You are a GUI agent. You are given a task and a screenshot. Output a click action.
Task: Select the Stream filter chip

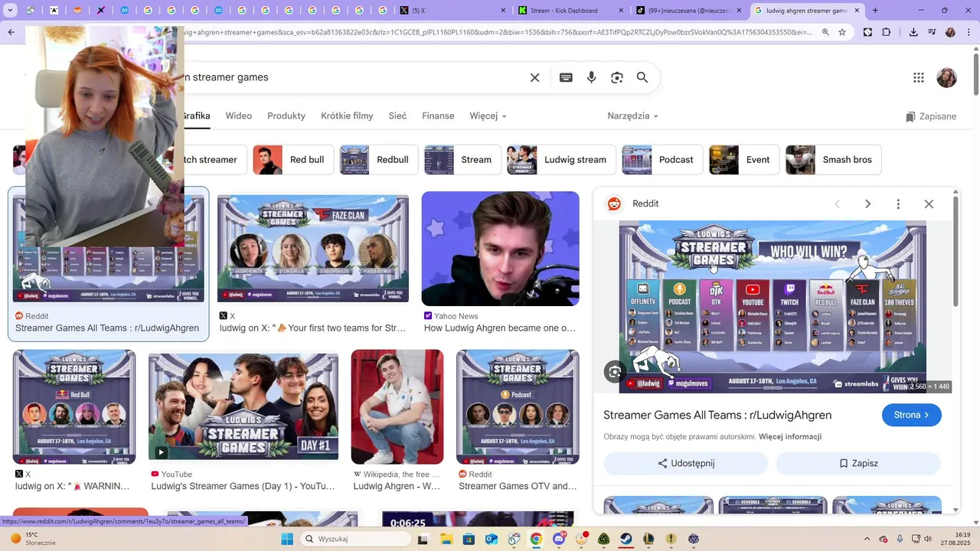coord(462,159)
